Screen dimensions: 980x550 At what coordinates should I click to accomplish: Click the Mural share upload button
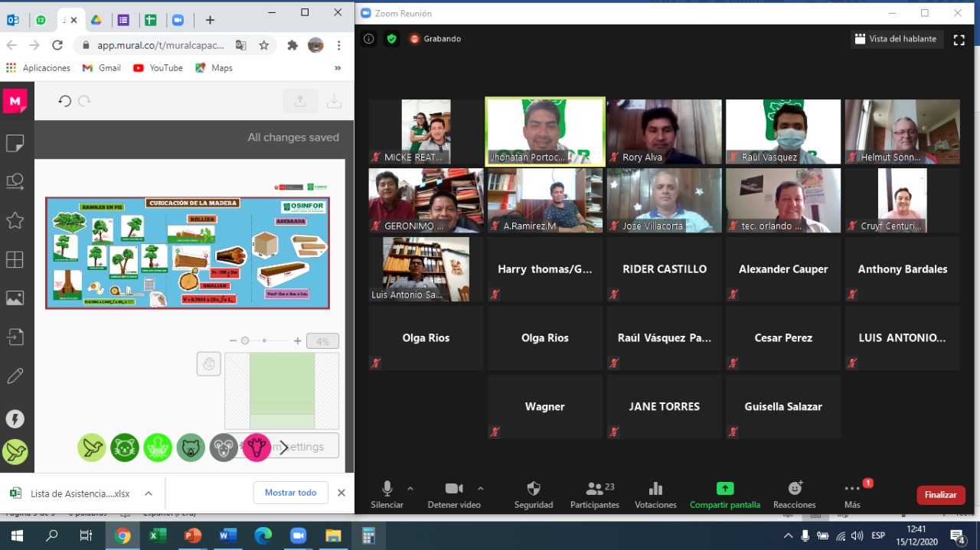[x=300, y=101]
